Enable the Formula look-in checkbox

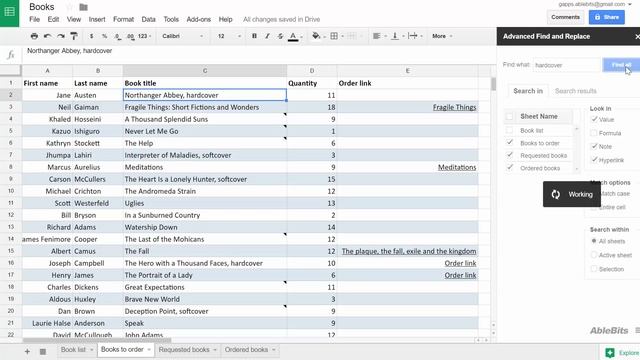pos(594,133)
